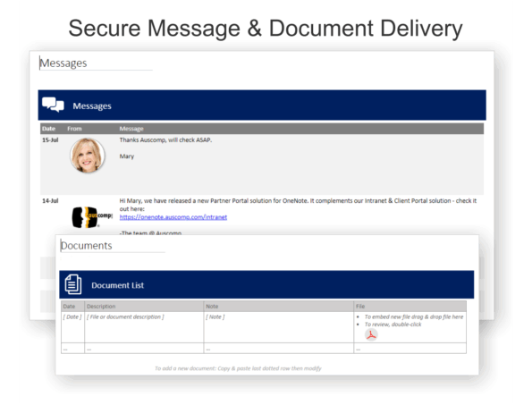
Task: Click the file or document description placeholder
Action: pyautogui.click(x=125, y=316)
